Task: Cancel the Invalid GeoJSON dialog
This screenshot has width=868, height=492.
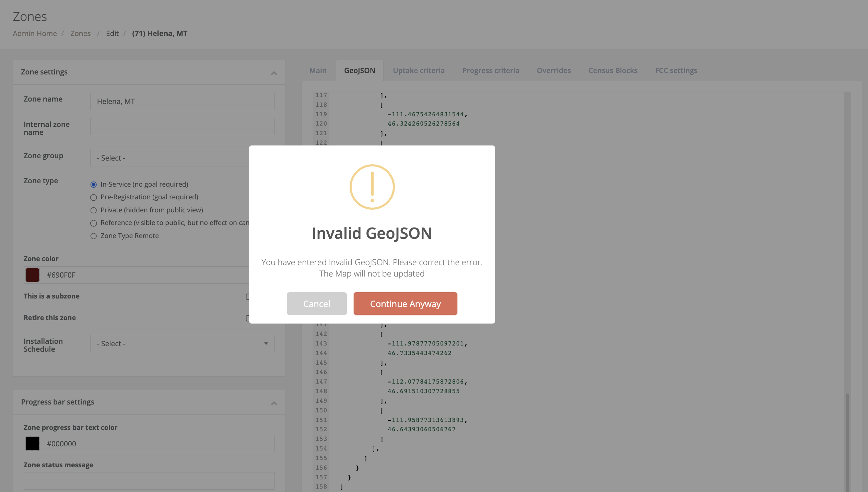Action: 316,304
